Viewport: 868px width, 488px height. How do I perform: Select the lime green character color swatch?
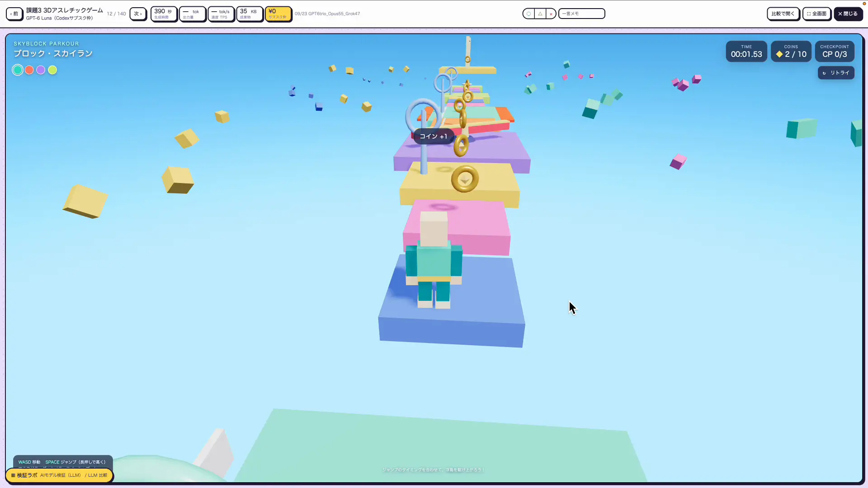coord(52,70)
